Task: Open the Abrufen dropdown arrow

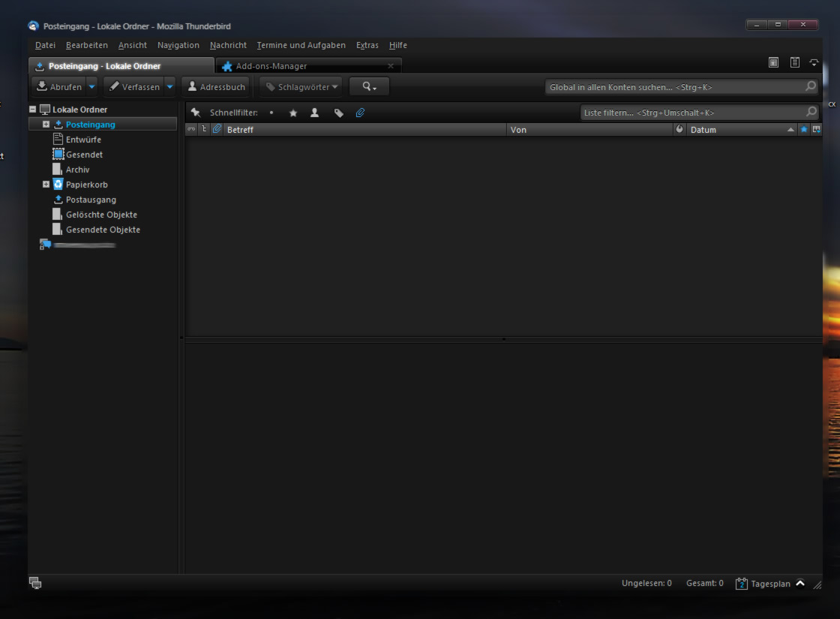Action: pyautogui.click(x=92, y=87)
